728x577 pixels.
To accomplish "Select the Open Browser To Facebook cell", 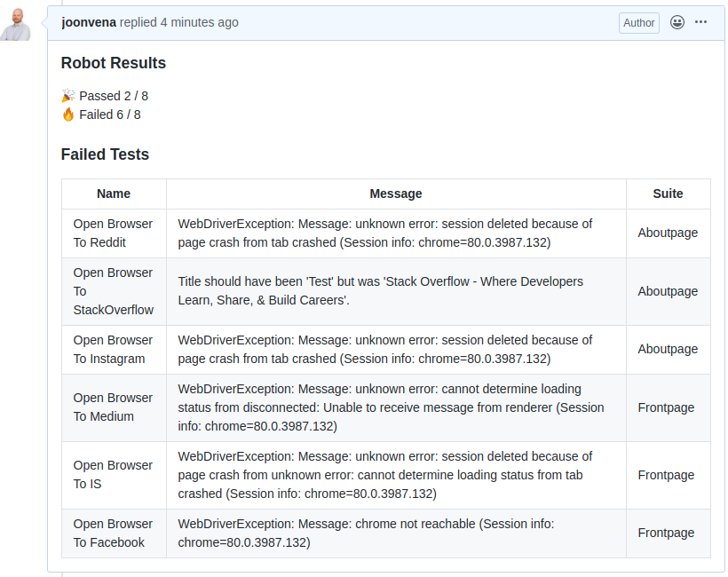I will (x=114, y=533).
